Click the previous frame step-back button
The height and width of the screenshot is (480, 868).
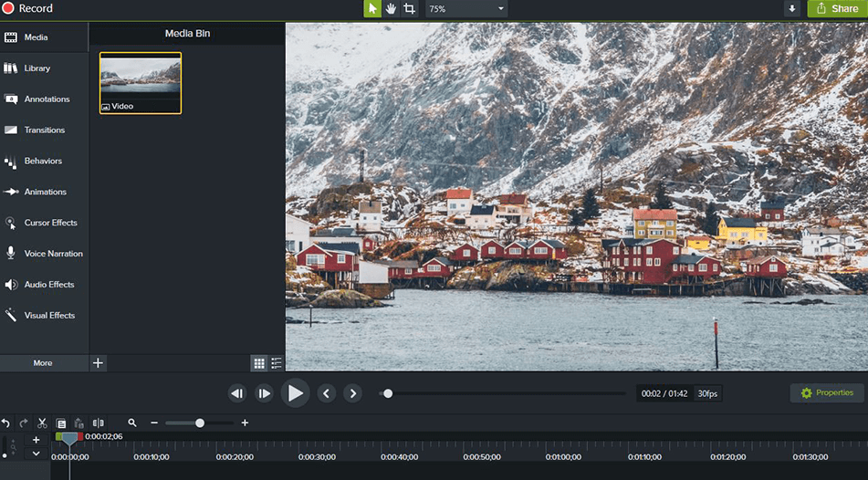click(237, 393)
